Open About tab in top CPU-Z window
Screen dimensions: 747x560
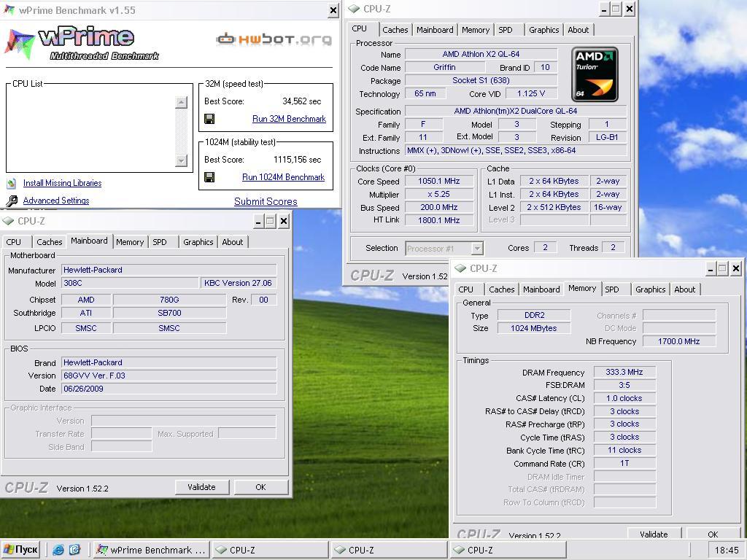point(578,29)
